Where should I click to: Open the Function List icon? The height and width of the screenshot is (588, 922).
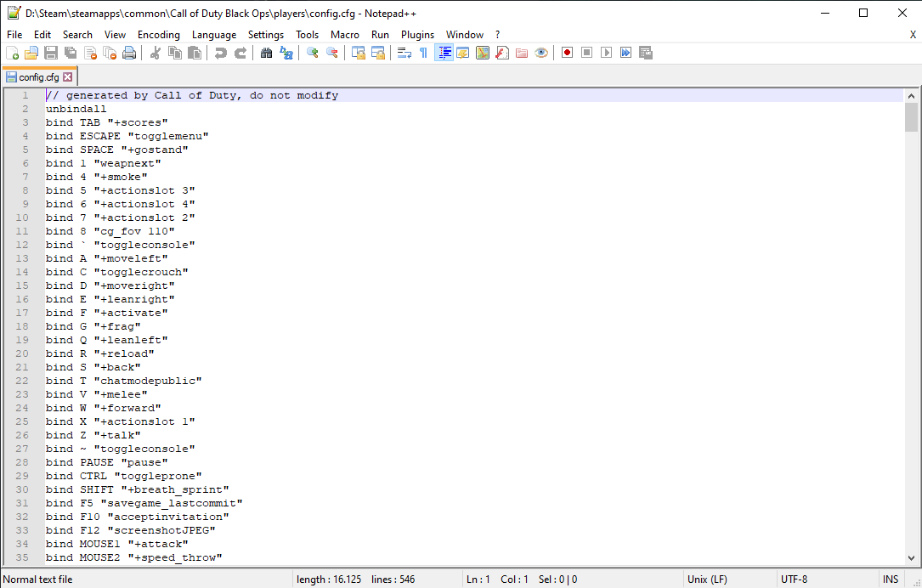click(x=502, y=53)
